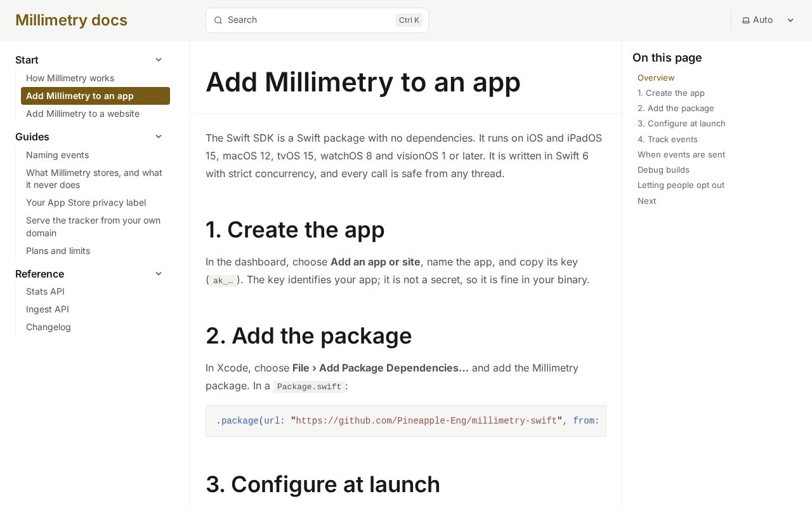
Task: Open How Millimetry works page
Action: pos(95,78)
